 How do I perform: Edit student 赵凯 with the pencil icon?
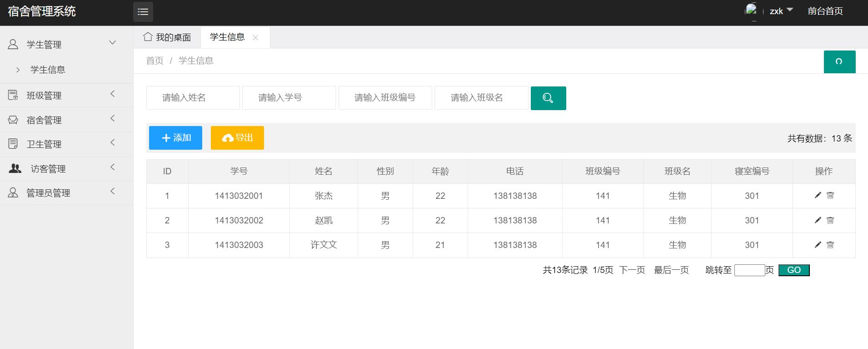(x=818, y=220)
